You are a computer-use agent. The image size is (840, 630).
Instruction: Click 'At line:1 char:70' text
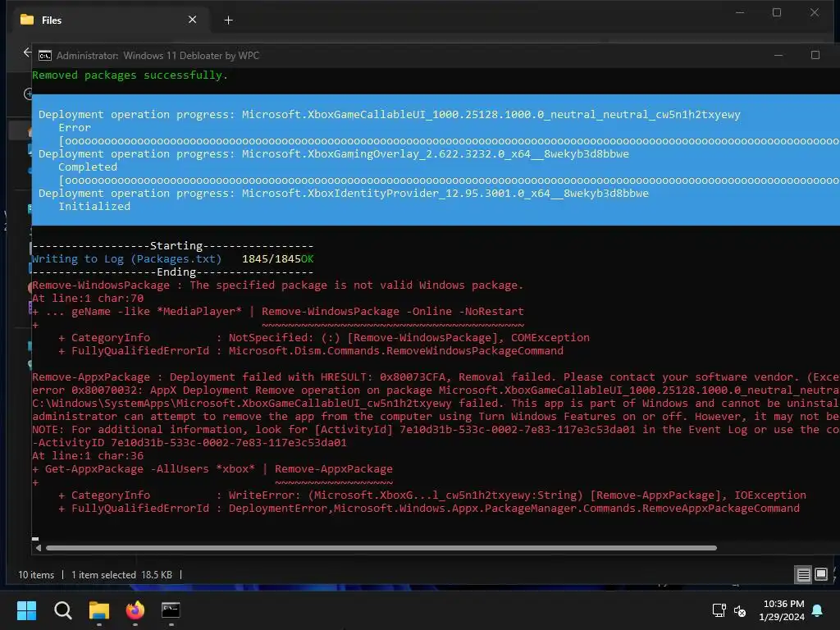pos(88,299)
